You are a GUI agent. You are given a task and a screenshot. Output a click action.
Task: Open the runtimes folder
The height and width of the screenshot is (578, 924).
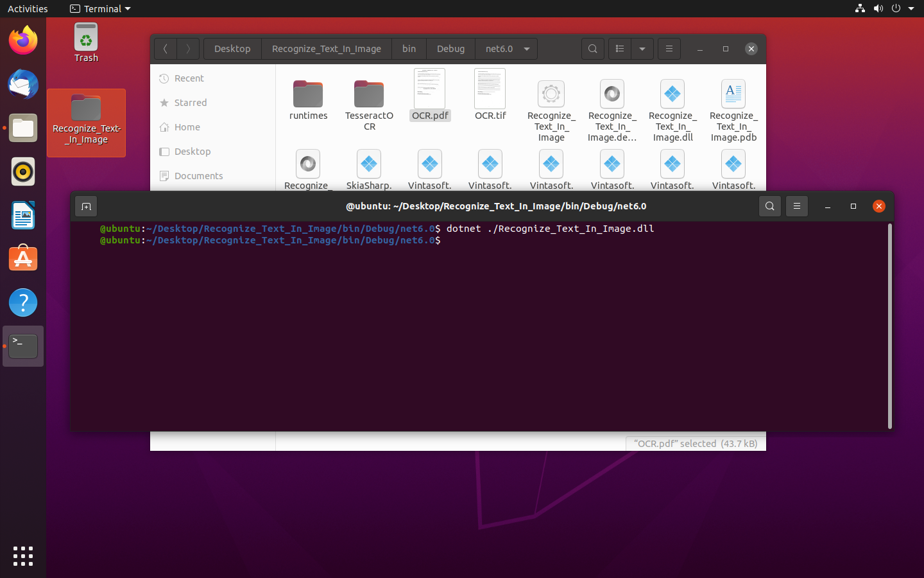click(x=308, y=94)
